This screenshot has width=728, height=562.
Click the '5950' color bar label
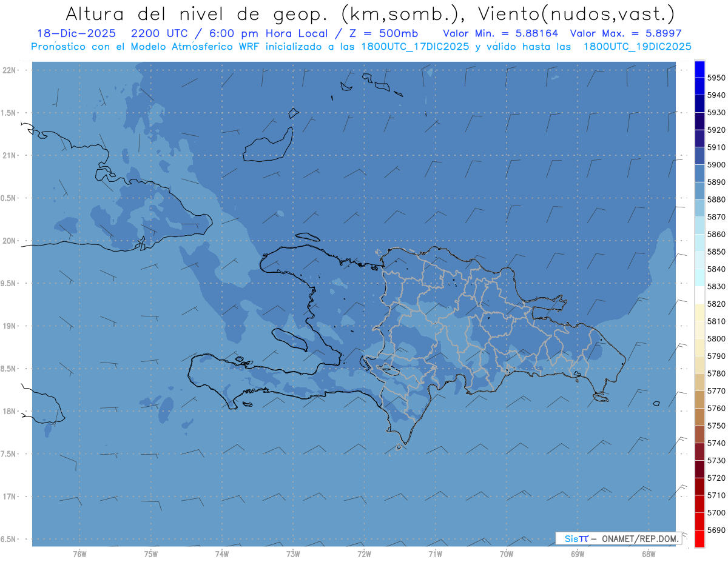pyautogui.click(x=716, y=78)
